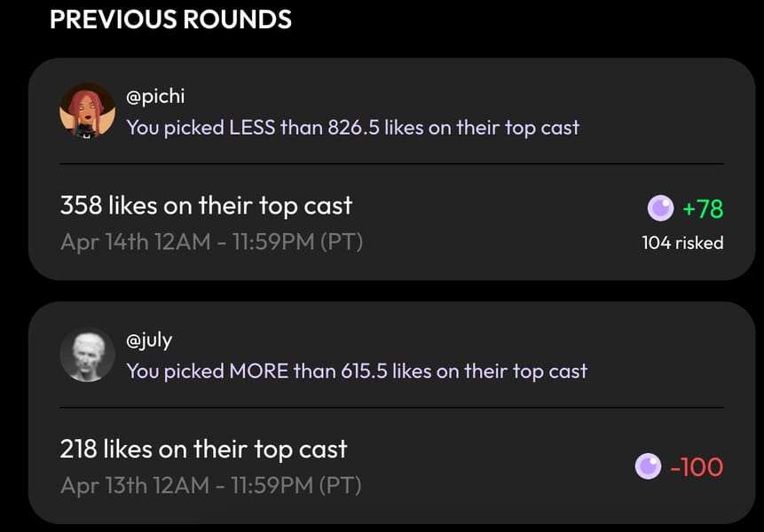Click the purple coin beside +78
This screenshot has height=532, width=764.
(x=661, y=209)
